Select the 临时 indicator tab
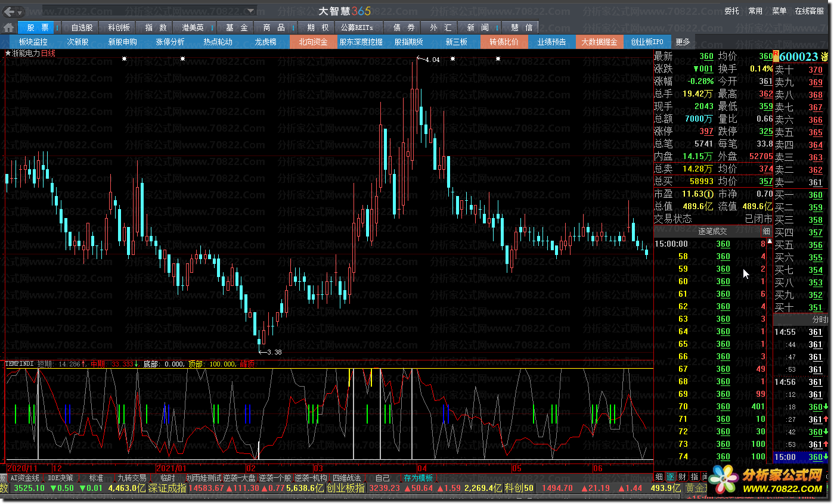 168,478
